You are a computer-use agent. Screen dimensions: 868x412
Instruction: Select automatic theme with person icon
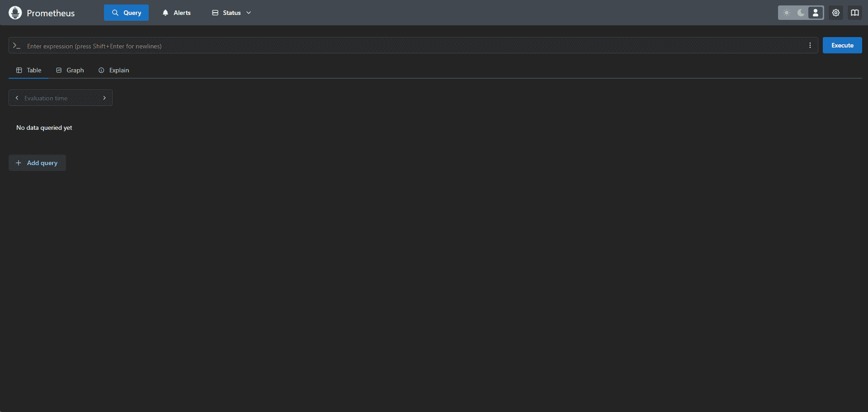815,13
